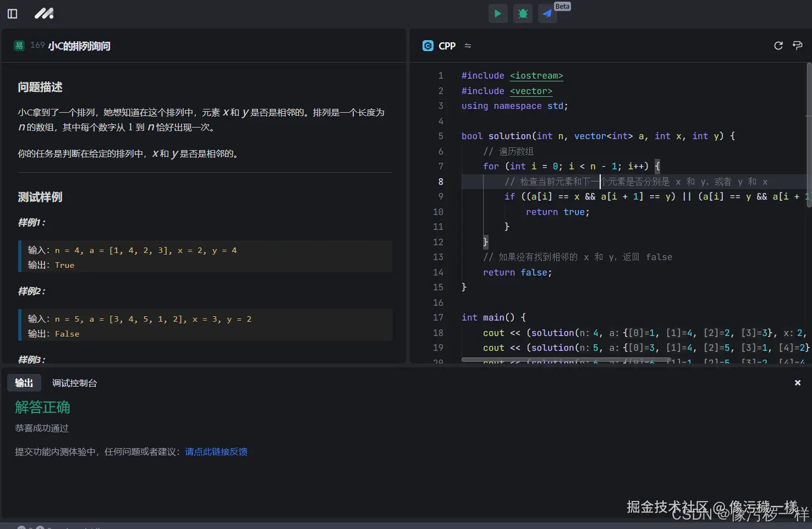Switch to the 输出 tab
The width and height of the screenshot is (812, 529).
point(24,383)
